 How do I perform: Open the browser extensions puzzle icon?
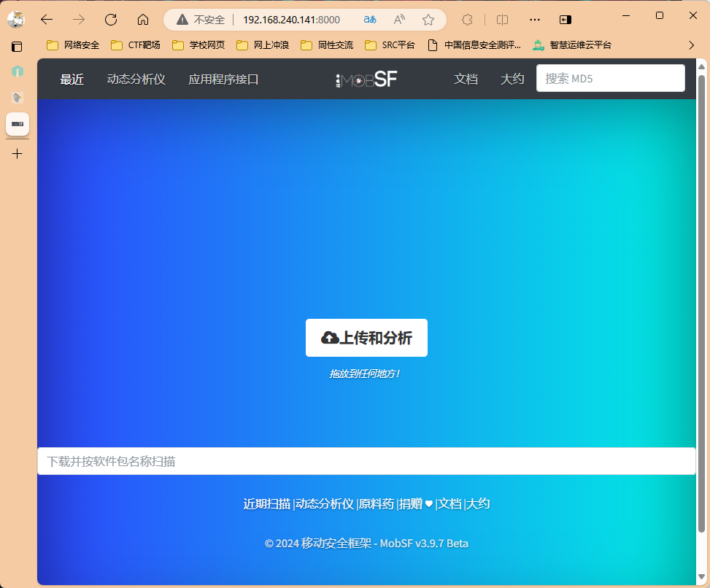467,20
